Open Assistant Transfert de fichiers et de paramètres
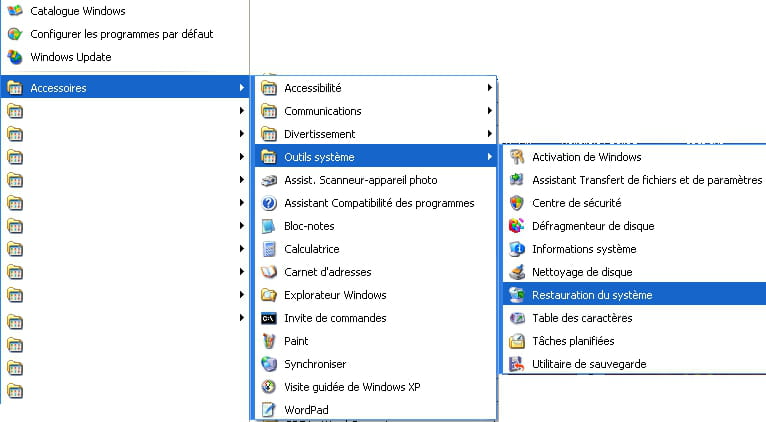This screenshot has width=766, height=422. pyautogui.click(x=647, y=180)
